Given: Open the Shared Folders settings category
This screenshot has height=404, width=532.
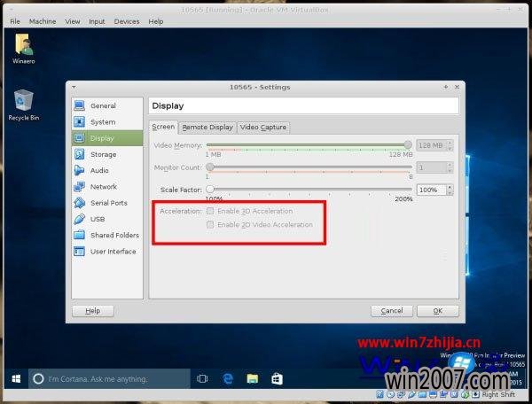Looking at the screenshot, I should (x=107, y=235).
